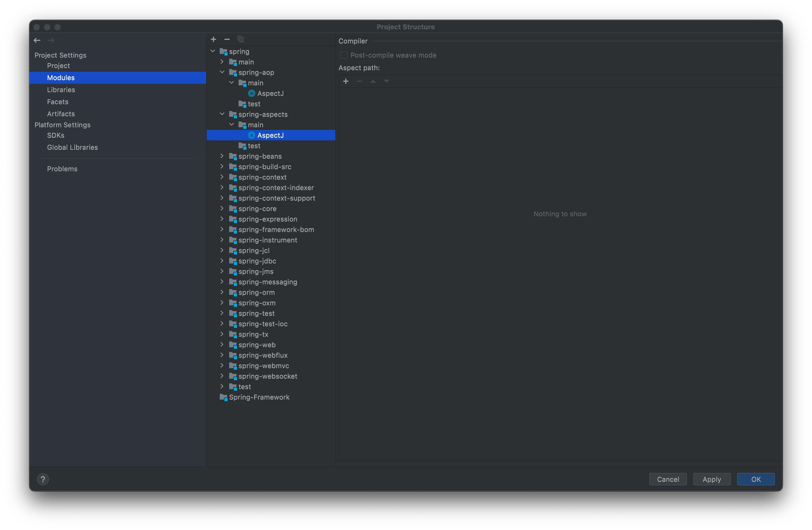Toggle the Post-compile weave mode checkbox
The image size is (812, 530).
pos(343,55)
